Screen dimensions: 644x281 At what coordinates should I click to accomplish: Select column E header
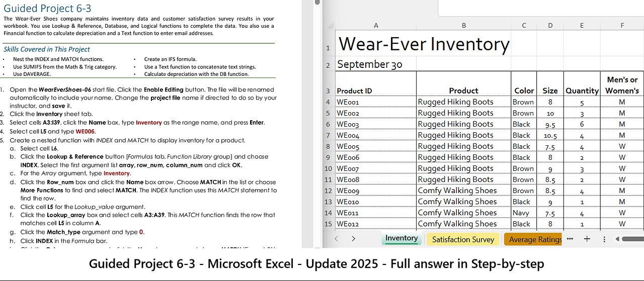(582, 26)
